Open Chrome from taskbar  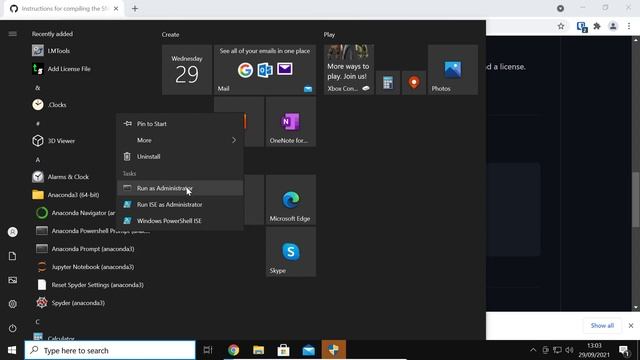point(233,350)
